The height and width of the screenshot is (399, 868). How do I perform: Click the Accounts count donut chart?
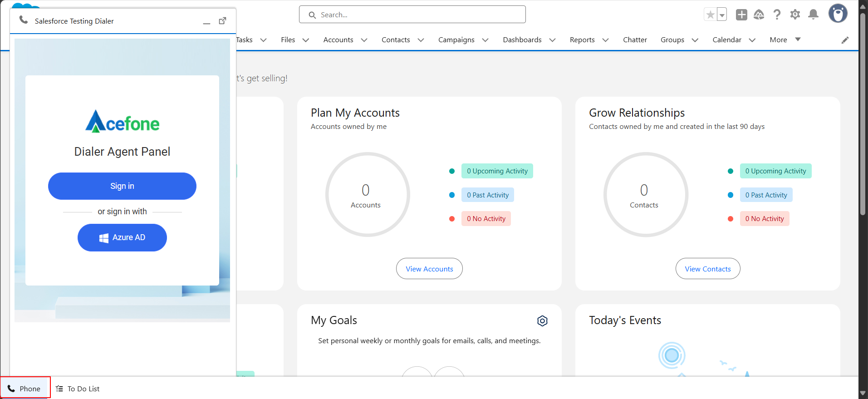pos(368,194)
